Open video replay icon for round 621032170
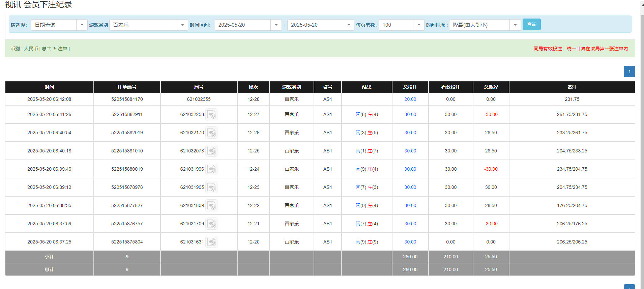Screen dimensions: 644x289 211,133
